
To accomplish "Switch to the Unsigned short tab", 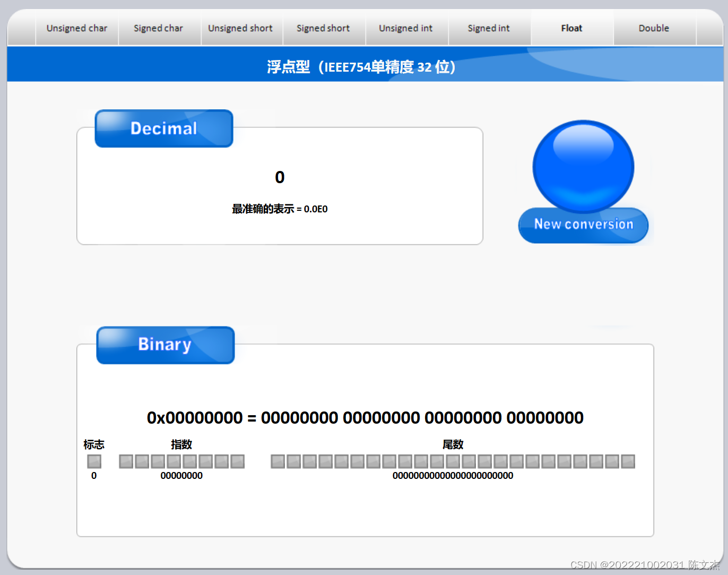I will coord(241,28).
